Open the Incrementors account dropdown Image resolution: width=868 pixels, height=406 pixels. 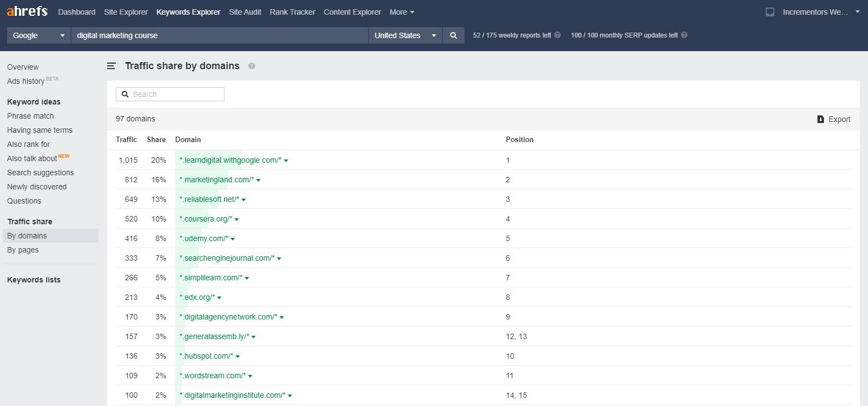coord(821,12)
